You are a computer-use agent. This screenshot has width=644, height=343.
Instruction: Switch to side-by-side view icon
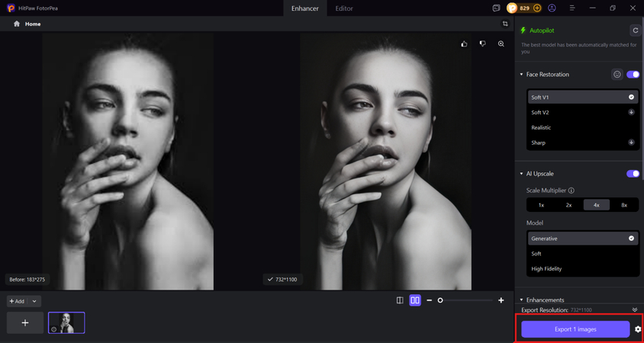(415, 300)
